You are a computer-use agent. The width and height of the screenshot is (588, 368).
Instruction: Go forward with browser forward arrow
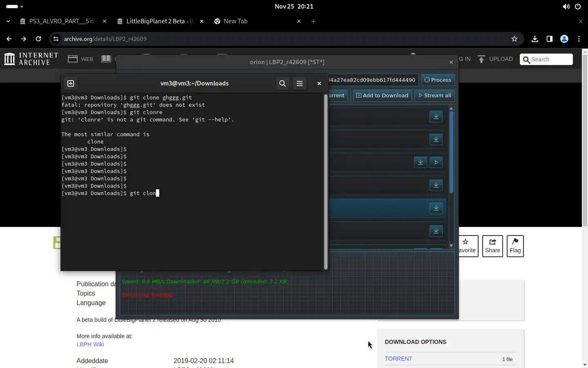[24, 39]
